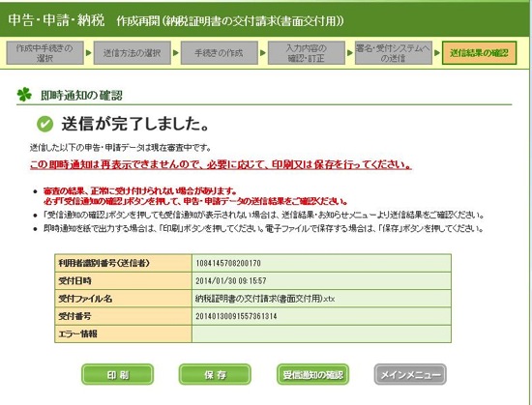This screenshot has height=405, width=532.
Task: Click the 申告・申請・納税 header title
Action: pos(56,20)
